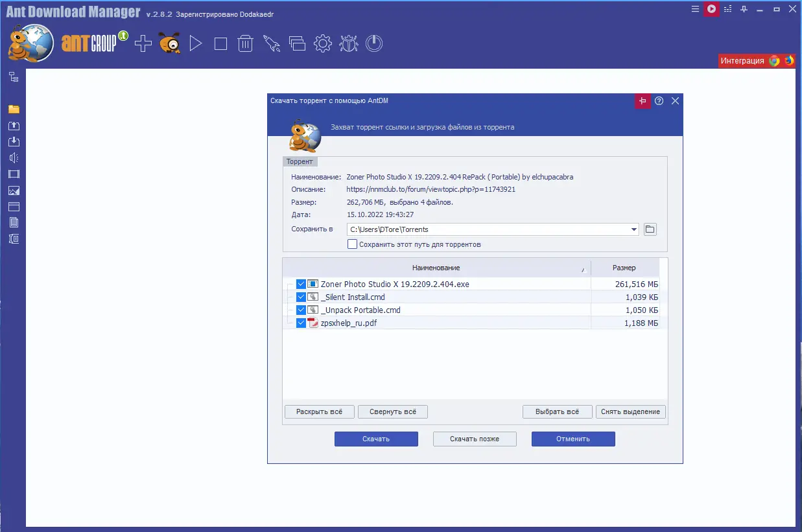Click the Отменить button
This screenshot has height=532, width=802.
tap(573, 439)
